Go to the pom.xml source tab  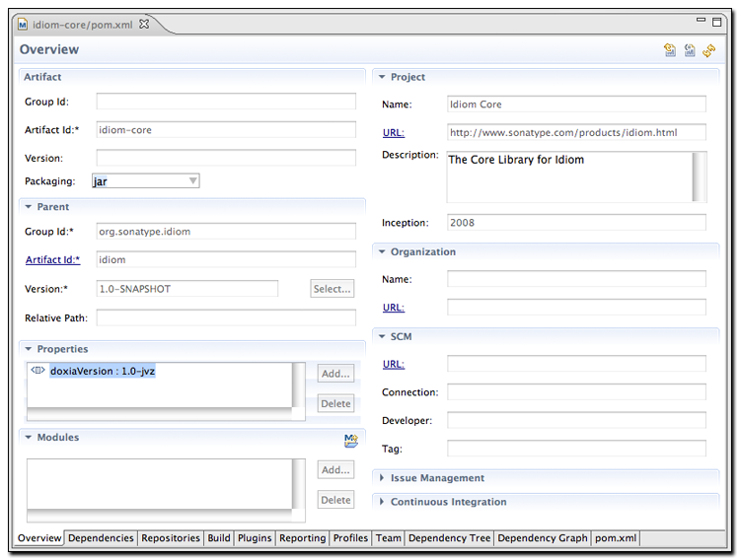click(615, 538)
